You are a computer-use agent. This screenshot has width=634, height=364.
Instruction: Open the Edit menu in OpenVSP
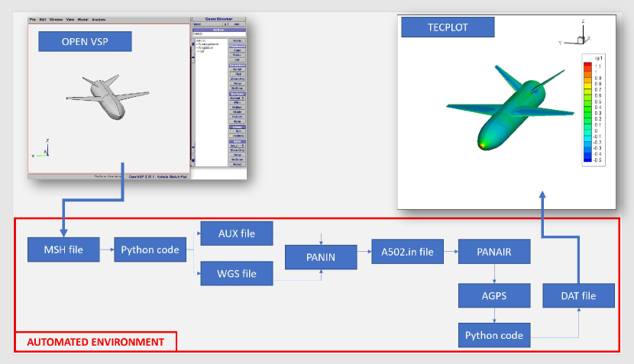coord(43,19)
